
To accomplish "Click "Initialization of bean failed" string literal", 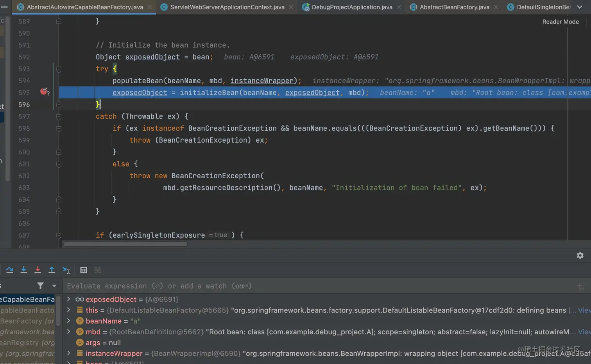I will point(397,188).
